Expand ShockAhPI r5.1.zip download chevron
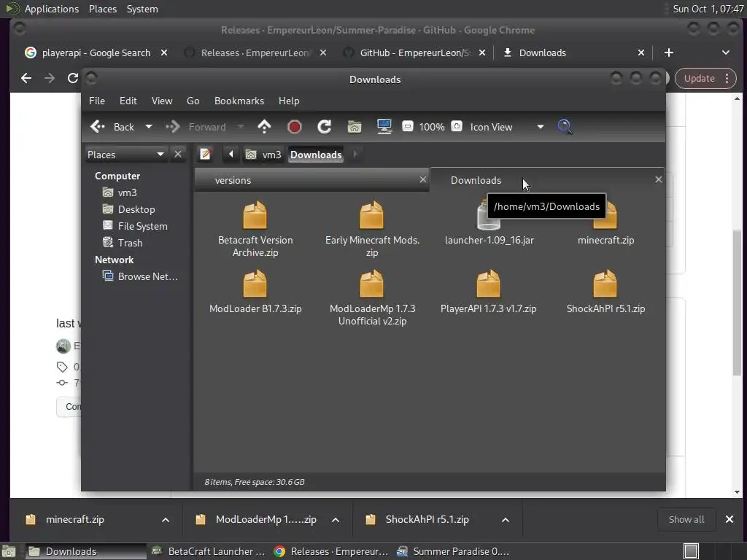 (506, 520)
